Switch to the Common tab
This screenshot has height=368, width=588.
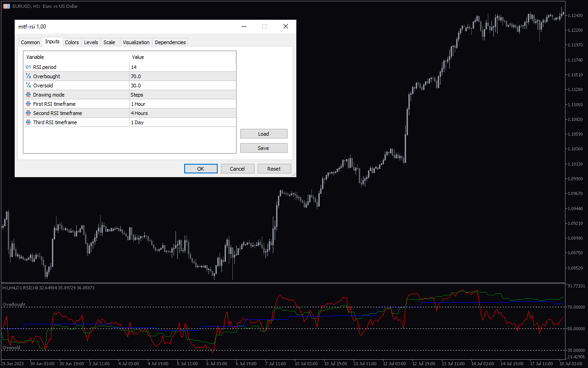(x=30, y=42)
